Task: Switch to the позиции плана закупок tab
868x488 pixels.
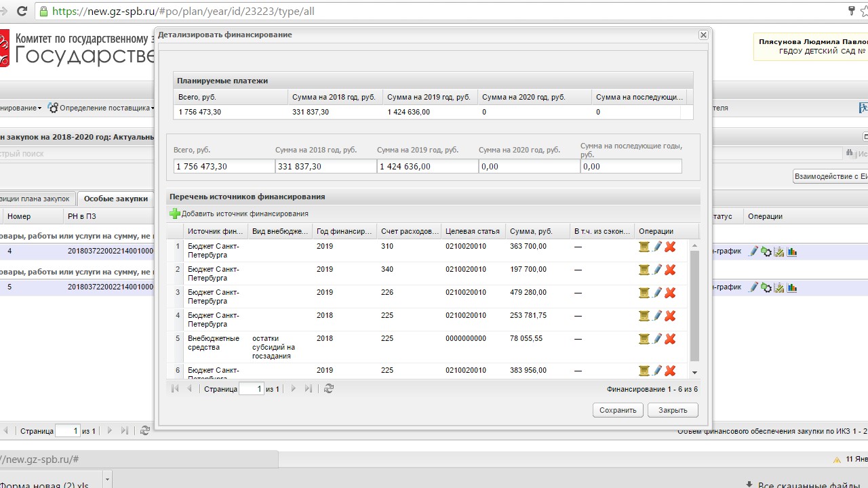Action: [x=37, y=199]
